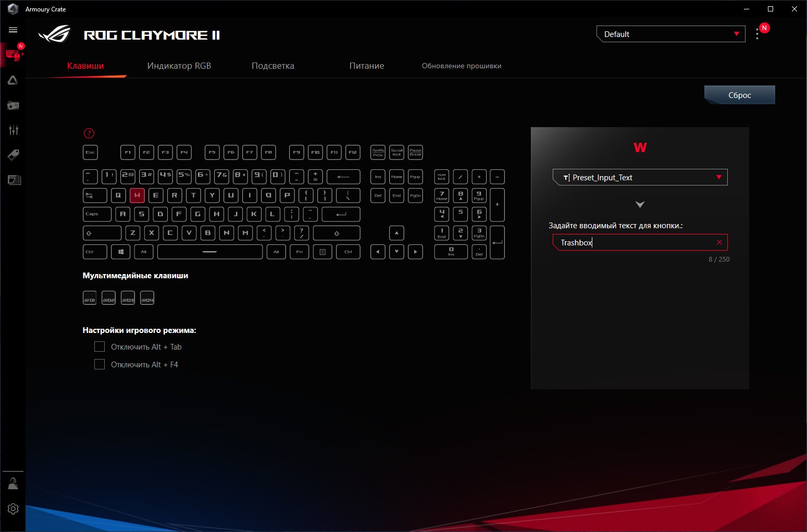Select the numpad plus key
Screen dimensions: 807x532
pyautogui.click(x=497, y=205)
